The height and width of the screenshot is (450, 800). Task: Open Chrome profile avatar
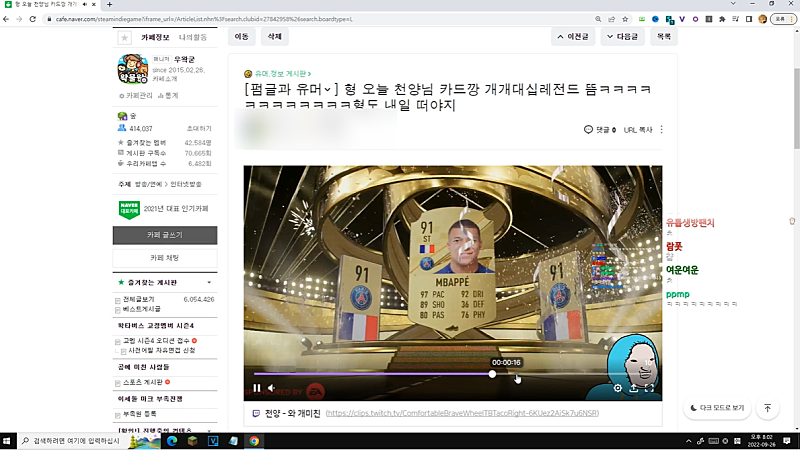[x=763, y=19]
